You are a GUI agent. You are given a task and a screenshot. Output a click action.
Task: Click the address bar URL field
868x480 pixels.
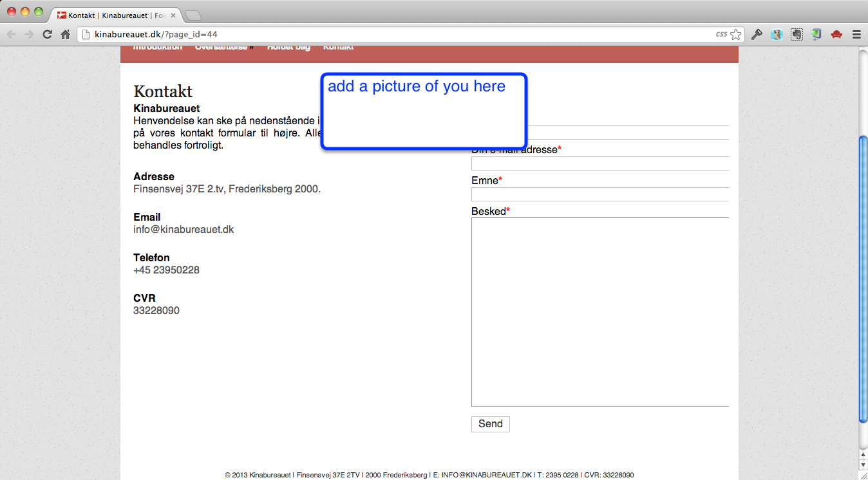399,35
